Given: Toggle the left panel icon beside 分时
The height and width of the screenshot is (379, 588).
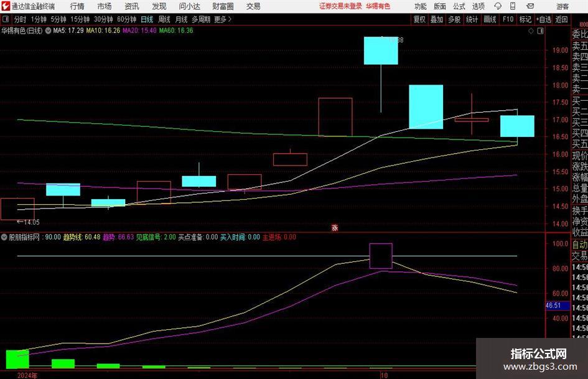Looking at the screenshot, I should (x=6, y=19).
